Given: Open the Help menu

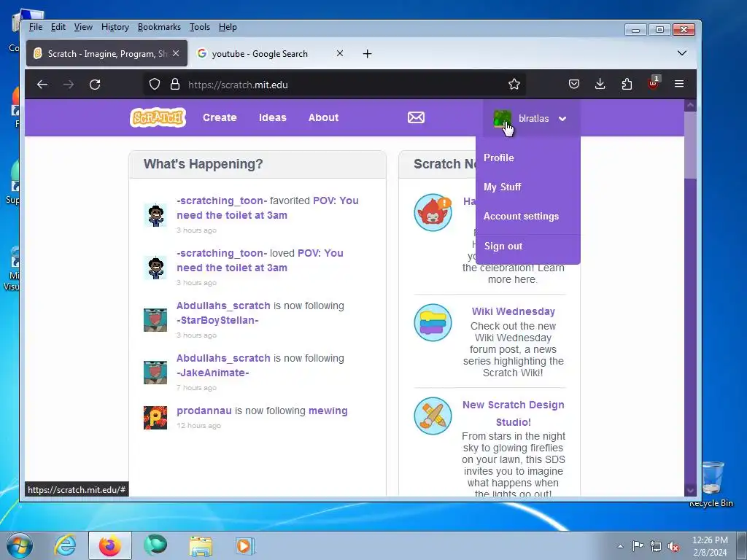Looking at the screenshot, I should [228, 27].
